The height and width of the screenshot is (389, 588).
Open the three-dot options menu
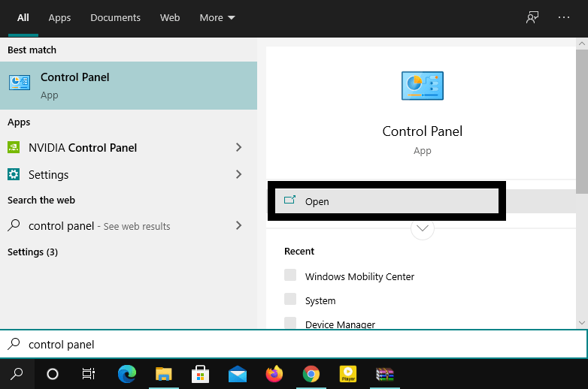coord(564,17)
